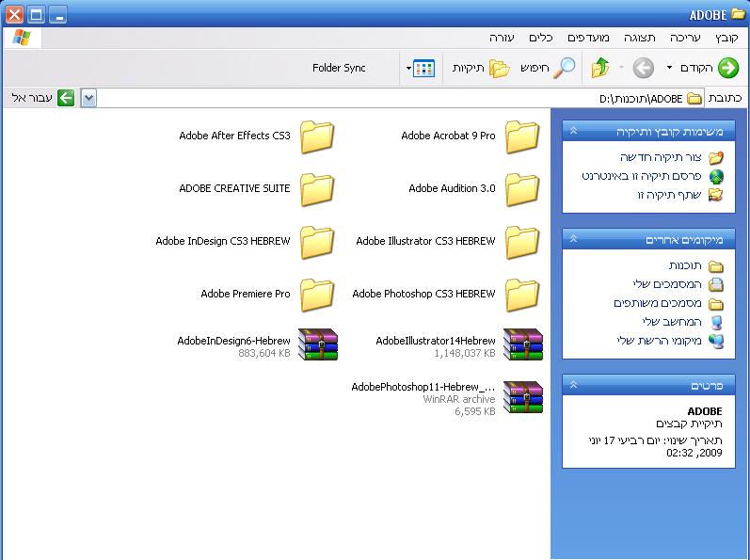Open the Adobe Premiere Pro folder icon
This screenshot has width=750, height=560.
click(x=317, y=295)
